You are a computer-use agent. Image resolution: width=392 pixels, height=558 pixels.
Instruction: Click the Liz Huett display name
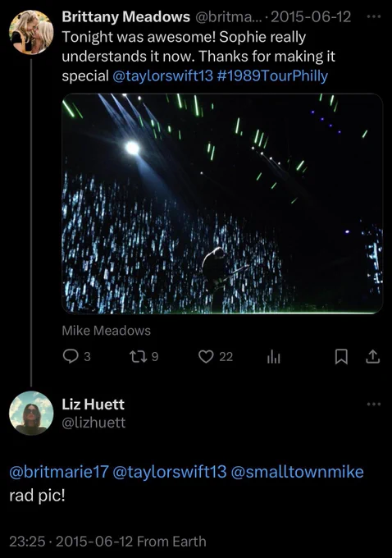click(x=93, y=405)
